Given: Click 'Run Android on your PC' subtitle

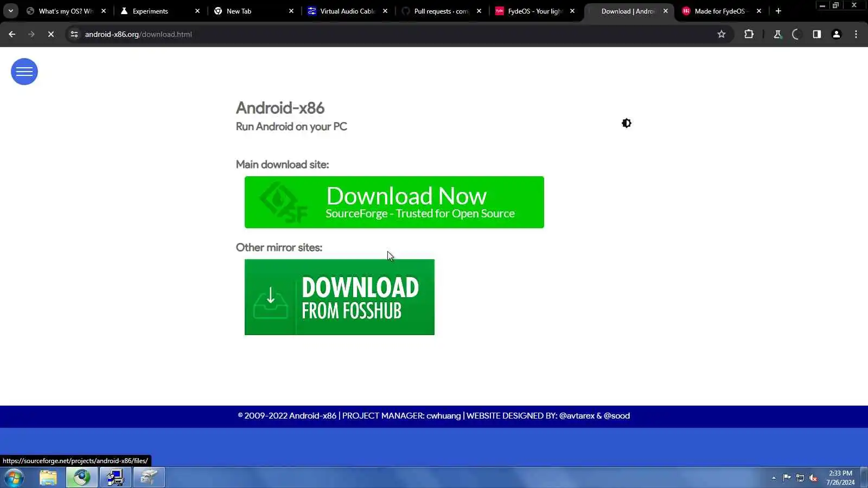Looking at the screenshot, I should click(291, 126).
